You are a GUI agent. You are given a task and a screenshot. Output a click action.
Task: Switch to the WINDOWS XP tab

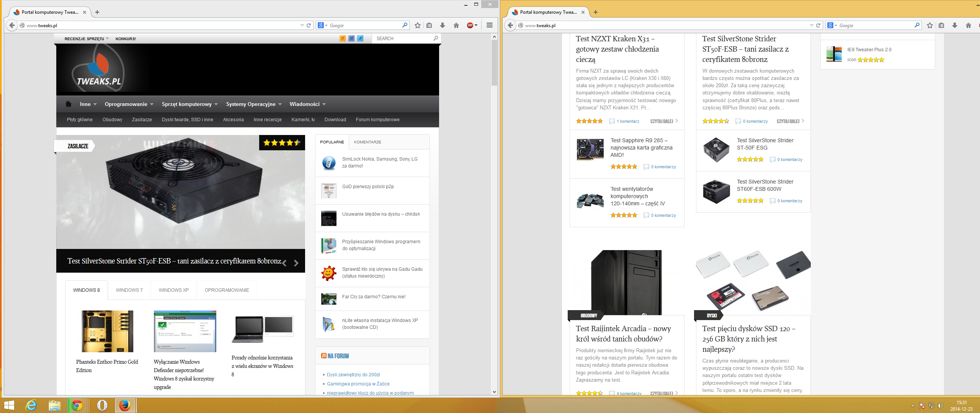point(174,290)
